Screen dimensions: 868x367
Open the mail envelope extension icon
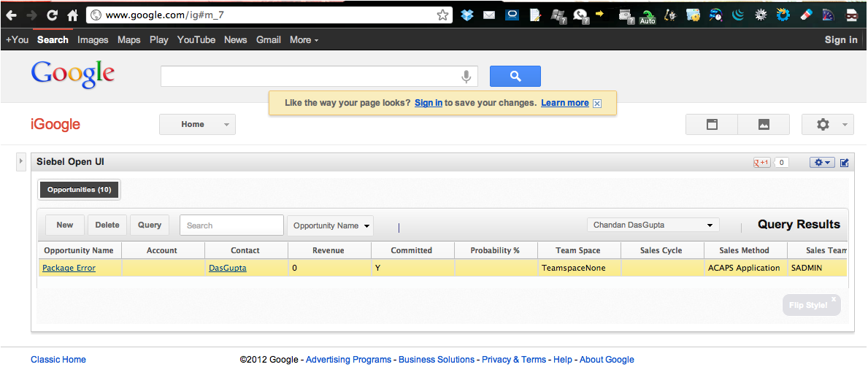point(489,15)
